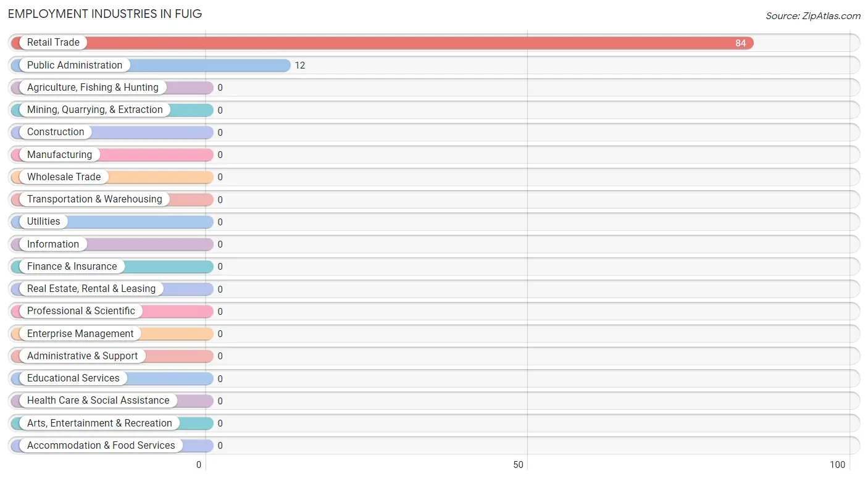Select the Utilities label
The image size is (868, 479).
coord(44,222)
